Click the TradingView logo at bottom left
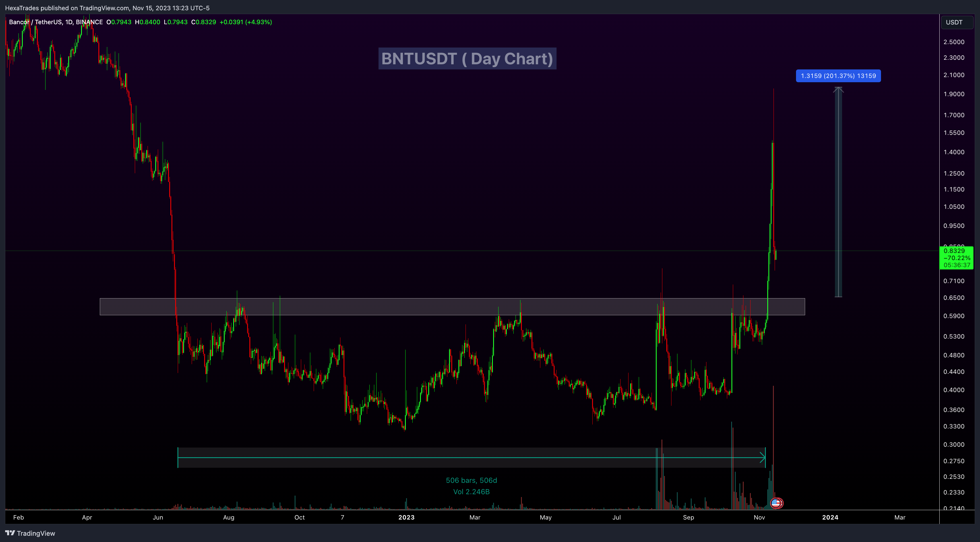Viewport: 980px width, 542px height. tap(30, 533)
